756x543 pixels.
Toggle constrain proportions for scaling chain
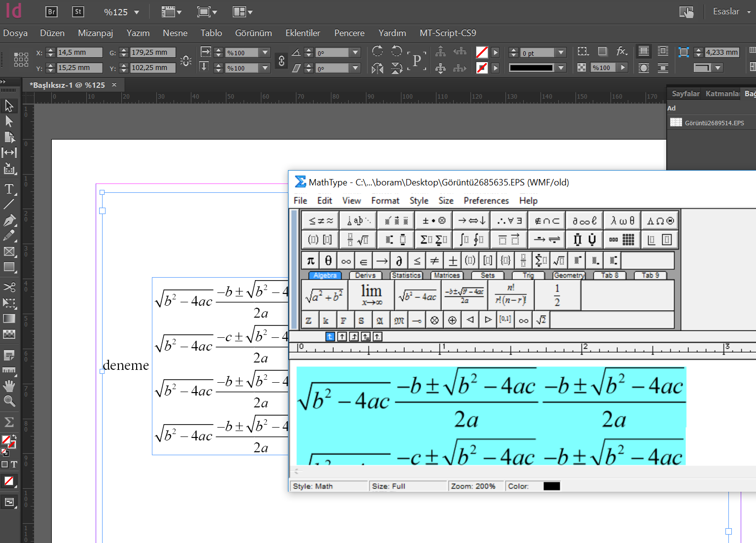[282, 60]
